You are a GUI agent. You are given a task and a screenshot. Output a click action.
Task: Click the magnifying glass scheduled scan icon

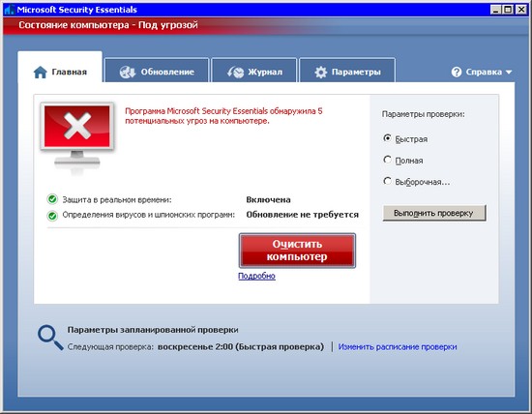click(50, 338)
